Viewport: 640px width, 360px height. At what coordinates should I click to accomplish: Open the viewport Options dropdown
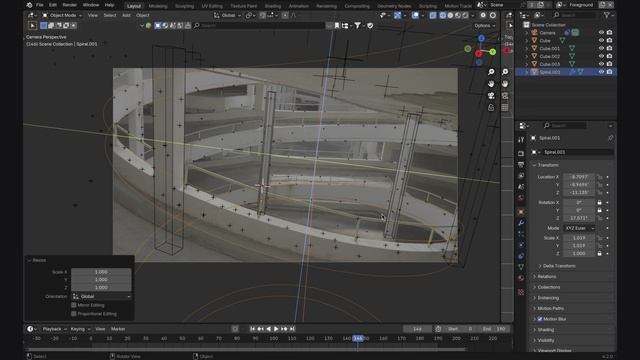pyautogui.click(x=484, y=25)
